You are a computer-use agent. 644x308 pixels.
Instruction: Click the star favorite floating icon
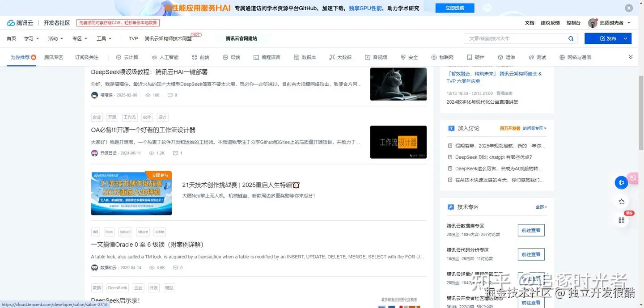621,202
